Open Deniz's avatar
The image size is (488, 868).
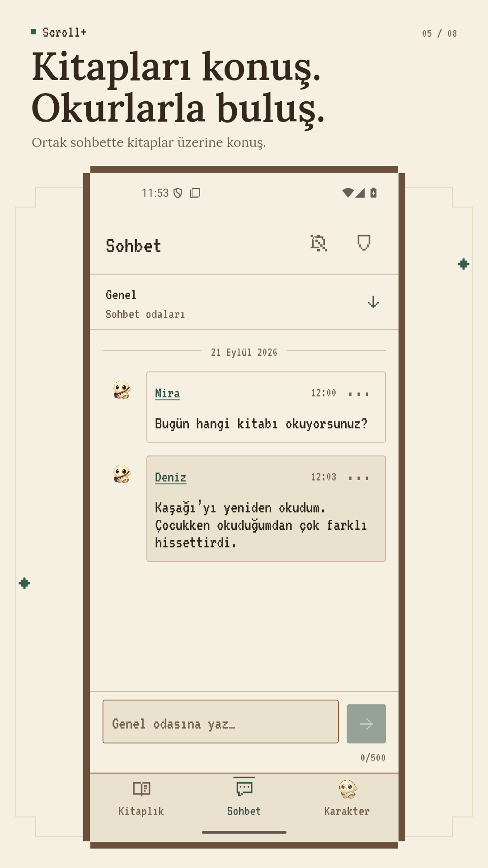click(x=122, y=474)
